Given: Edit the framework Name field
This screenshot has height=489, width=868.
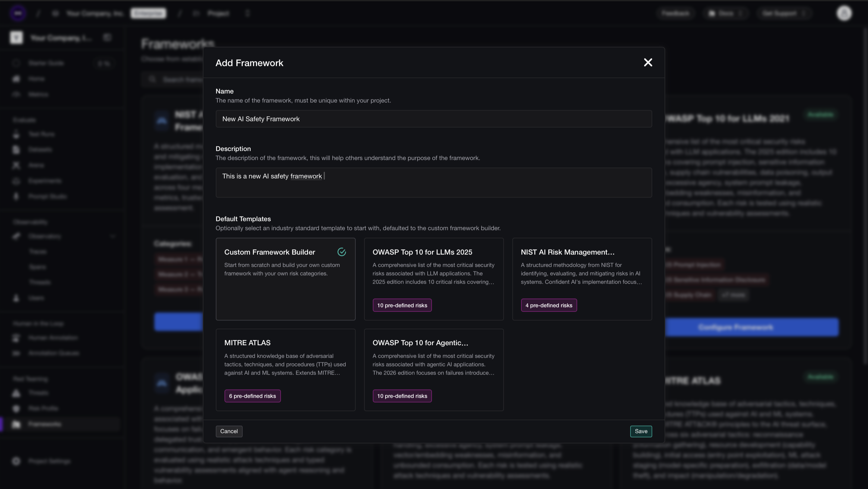Looking at the screenshot, I should [434, 119].
